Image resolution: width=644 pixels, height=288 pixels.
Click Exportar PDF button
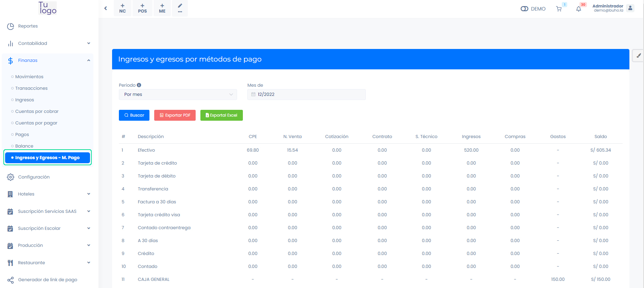175,115
